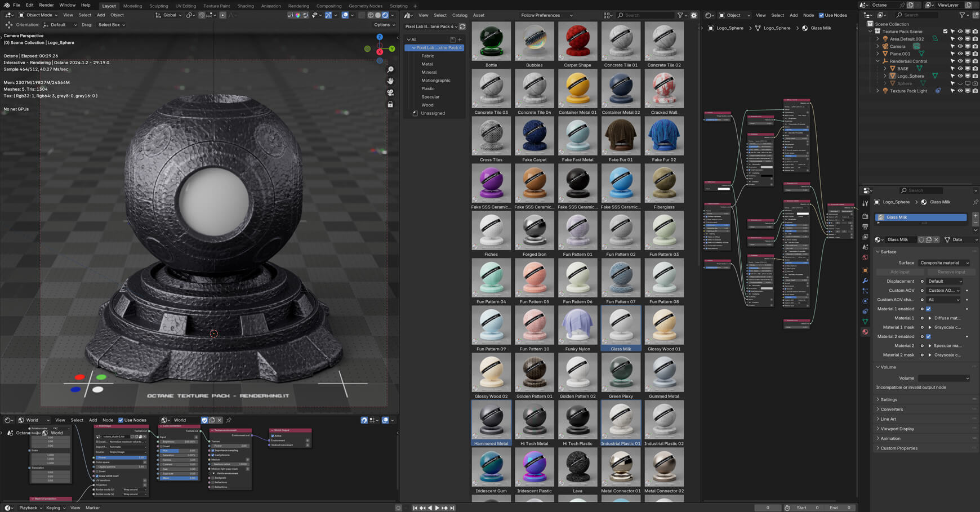Screen dimensions: 980x512
Task: Switch to the Compositing workspace tab
Action: pos(329,6)
